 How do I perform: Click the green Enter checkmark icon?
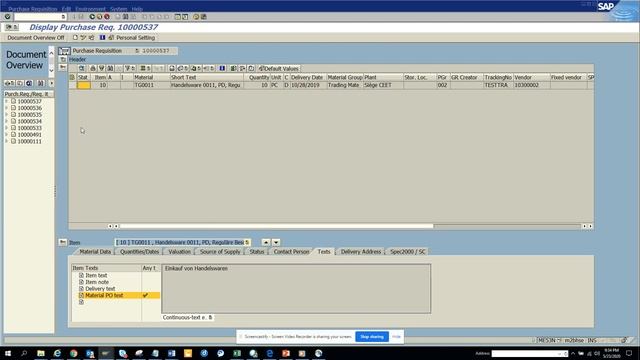click(x=7, y=17)
